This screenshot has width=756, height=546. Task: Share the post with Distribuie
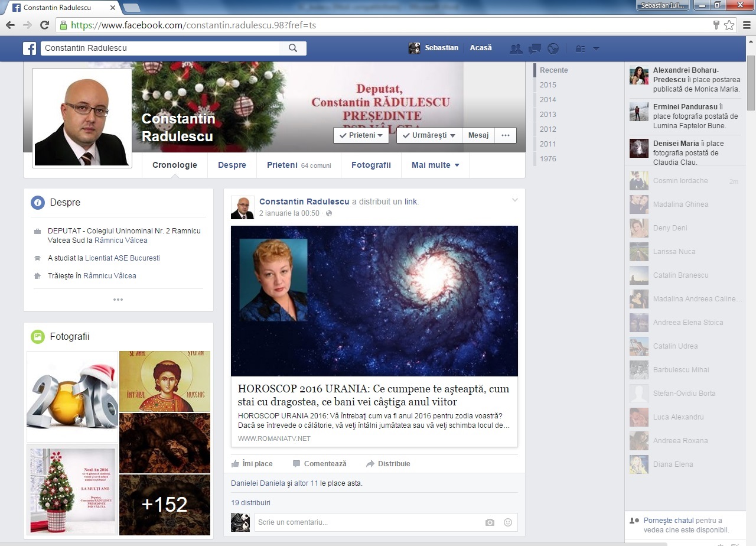(388, 464)
